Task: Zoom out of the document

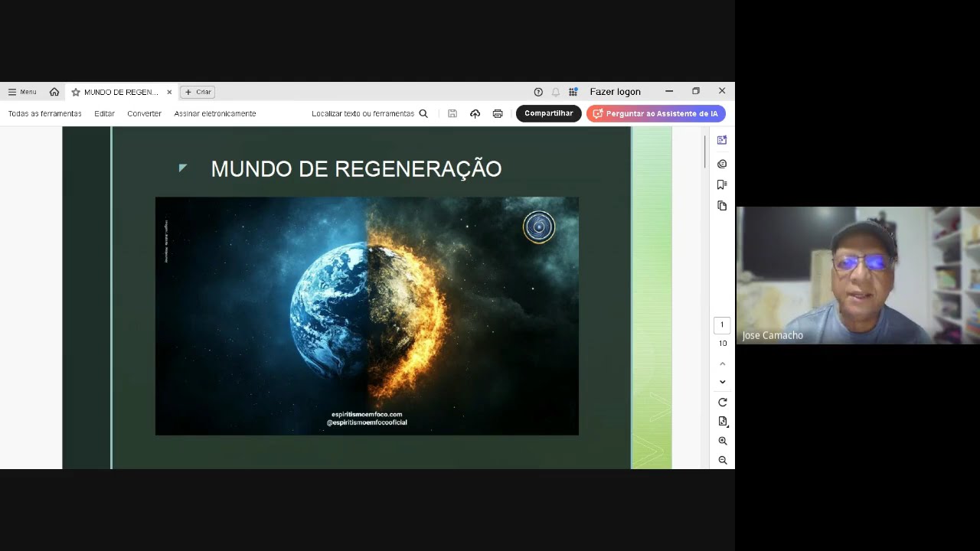Action: [x=722, y=461]
